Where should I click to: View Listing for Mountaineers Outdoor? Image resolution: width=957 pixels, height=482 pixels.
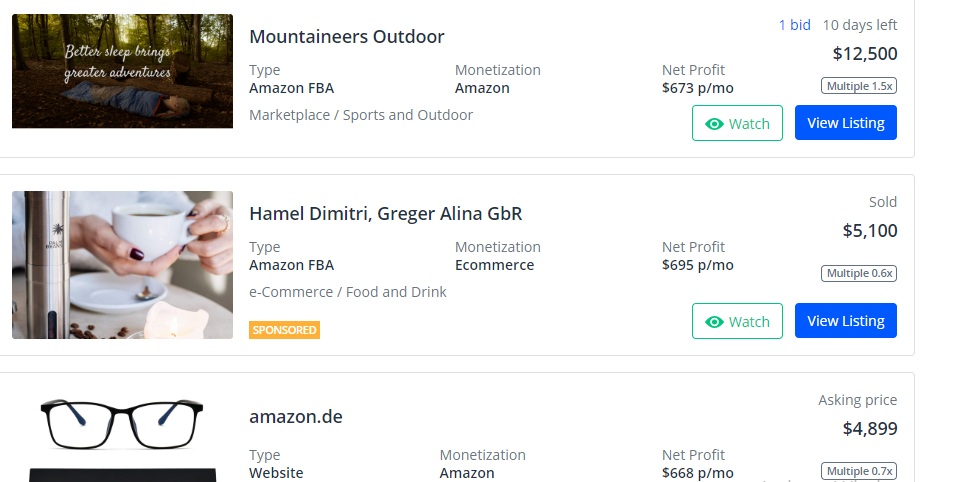[x=845, y=123]
